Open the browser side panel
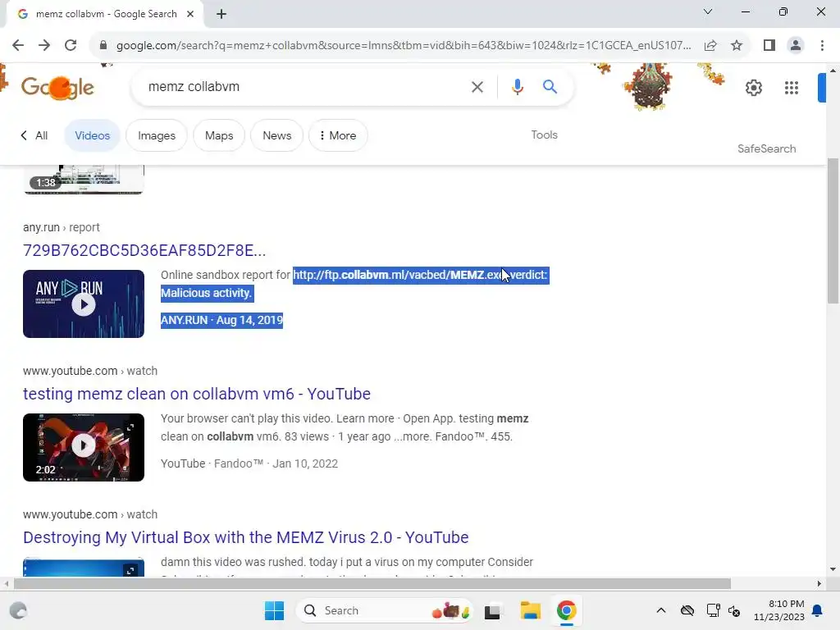The width and height of the screenshot is (840, 630). point(769,46)
